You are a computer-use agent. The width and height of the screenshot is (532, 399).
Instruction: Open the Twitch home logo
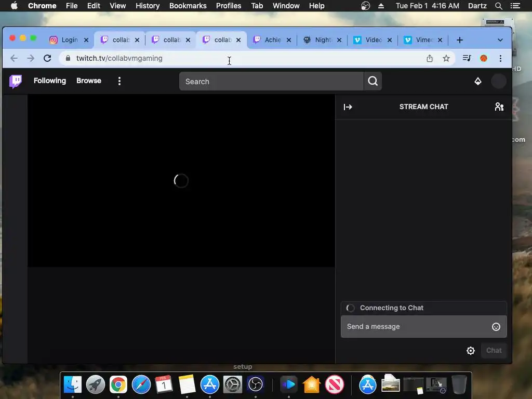click(15, 81)
